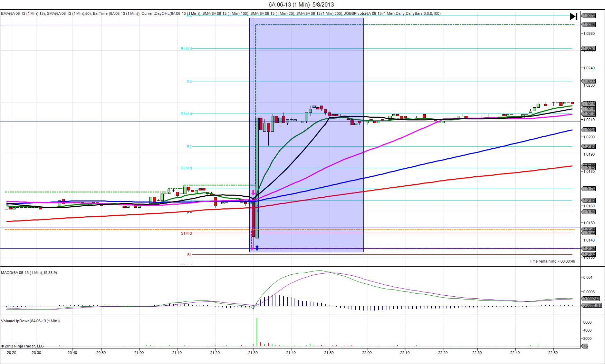Select the MACD indicator panel label
This screenshot has height=364, width=605.
(x=29, y=273)
